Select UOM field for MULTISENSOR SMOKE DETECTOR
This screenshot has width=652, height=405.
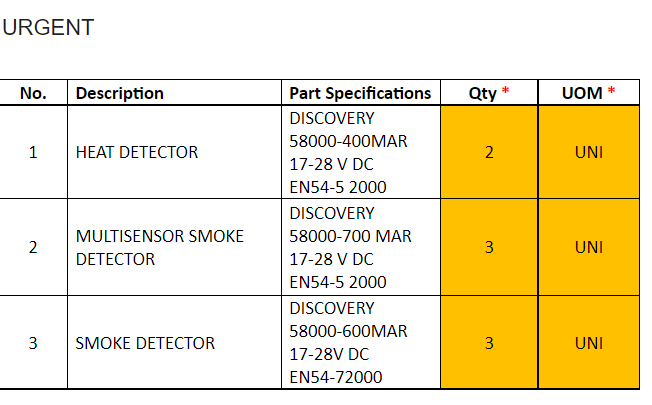coord(589,247)
